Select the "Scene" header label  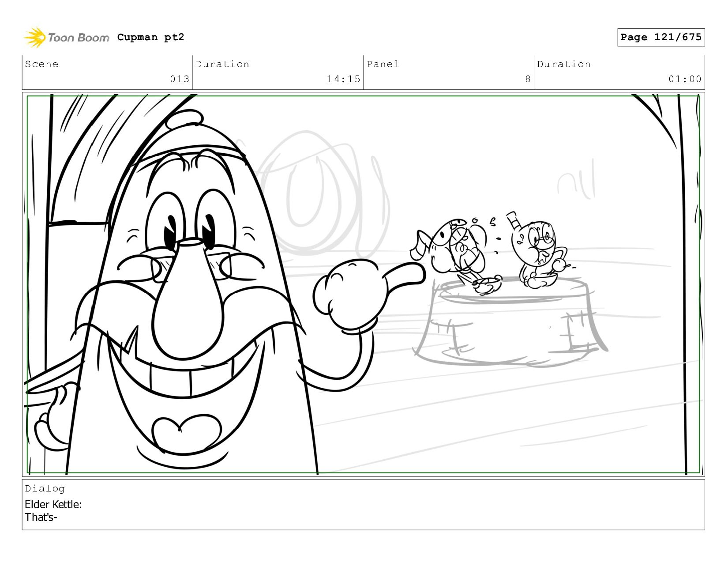(41, 64)
